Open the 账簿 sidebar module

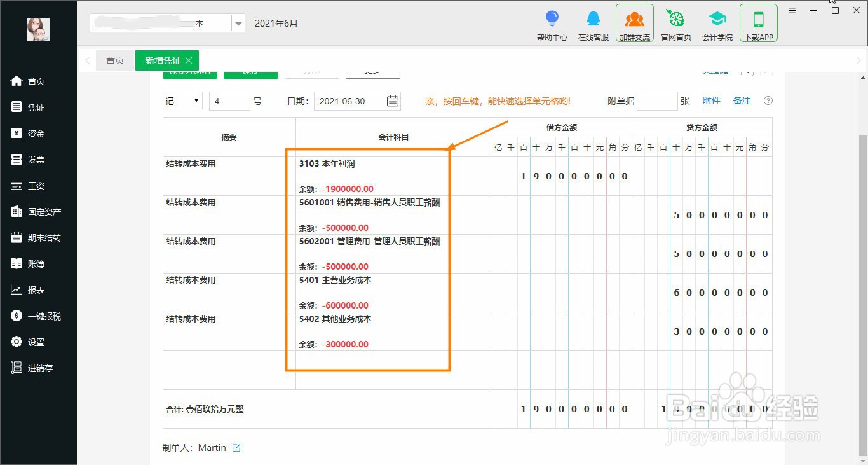(28, 264)
